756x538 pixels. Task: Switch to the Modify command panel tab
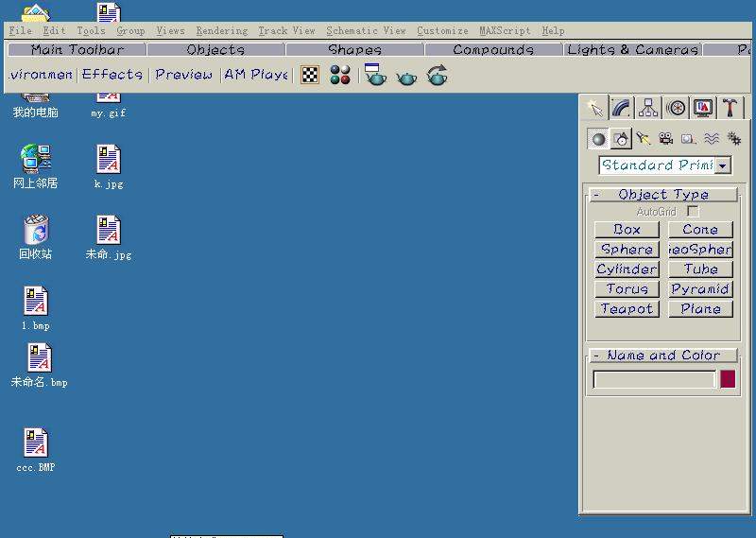622,108
